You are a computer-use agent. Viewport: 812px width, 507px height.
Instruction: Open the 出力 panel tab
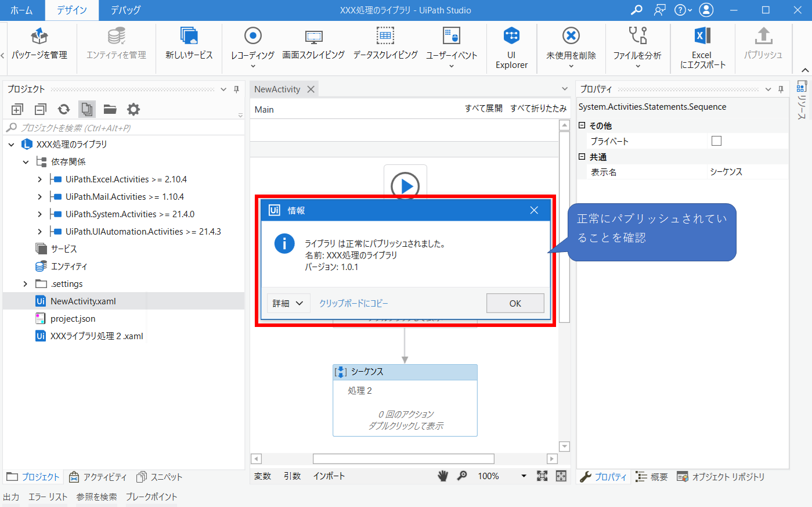coord(11,497)
